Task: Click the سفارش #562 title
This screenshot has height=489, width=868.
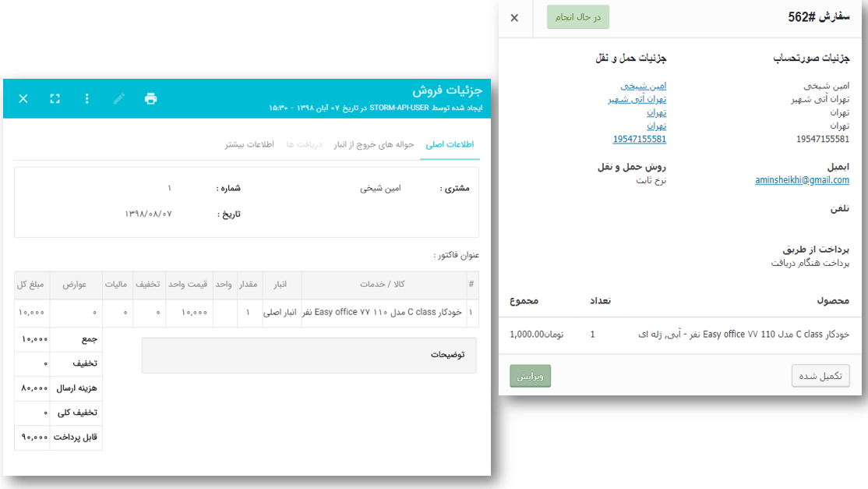Action: click(x=819, y=16)
